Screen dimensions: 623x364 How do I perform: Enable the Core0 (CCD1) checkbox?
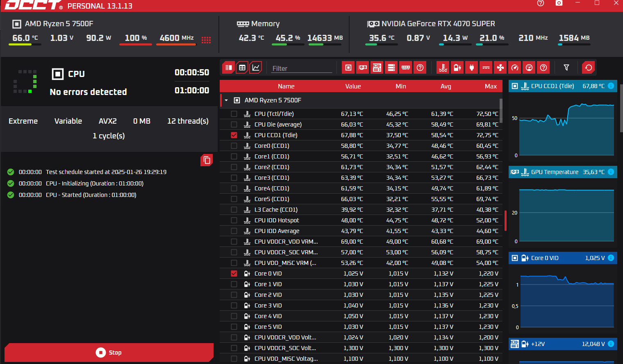[234, 146]
